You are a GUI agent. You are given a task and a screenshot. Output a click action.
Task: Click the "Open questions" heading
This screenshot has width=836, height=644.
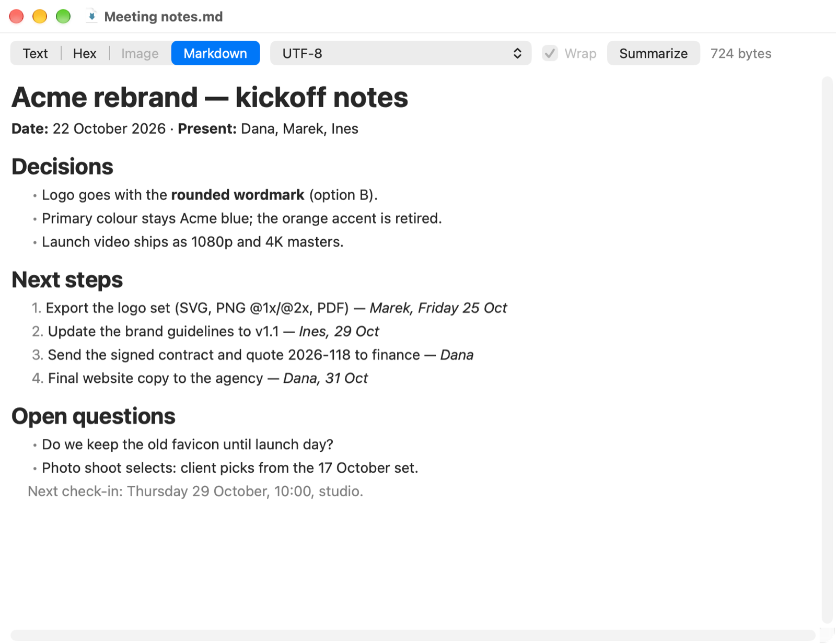coord(94,416)
